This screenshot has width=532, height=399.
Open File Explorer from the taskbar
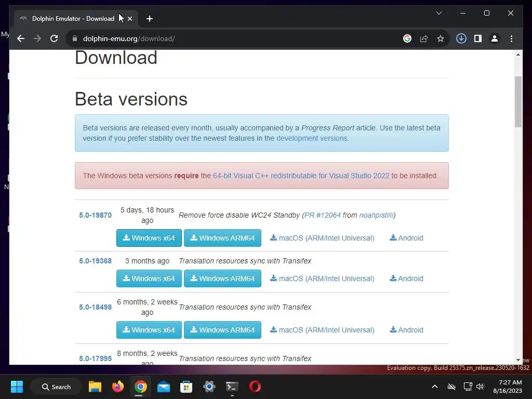click(95, 387)
